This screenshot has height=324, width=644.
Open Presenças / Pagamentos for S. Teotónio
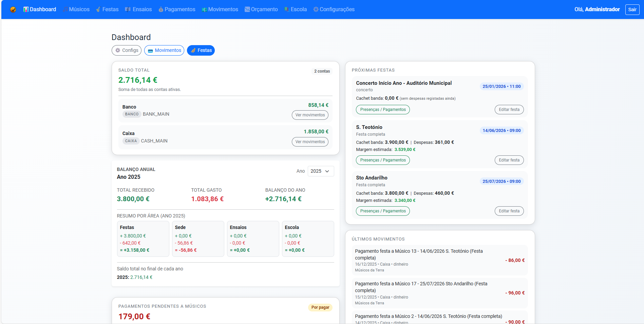tap(383, 160)
